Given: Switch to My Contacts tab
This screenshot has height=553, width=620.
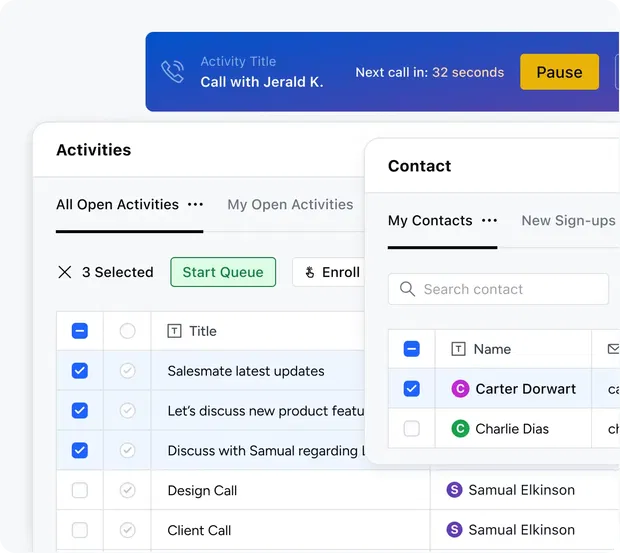Looking at the screenshot, I should coord(430,220).
